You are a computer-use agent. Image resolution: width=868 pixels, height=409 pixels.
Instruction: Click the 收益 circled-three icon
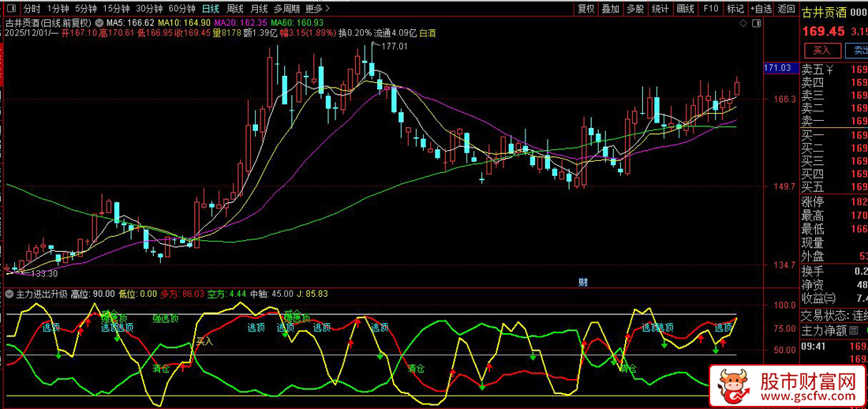pos(829,298)
